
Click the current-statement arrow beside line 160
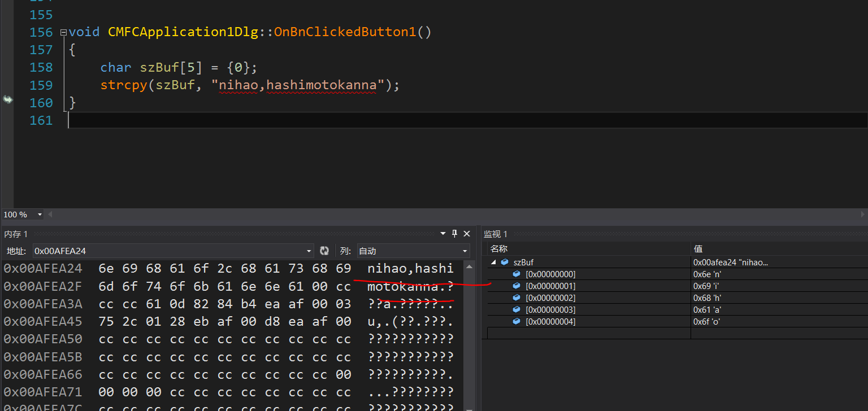point(8,100)
